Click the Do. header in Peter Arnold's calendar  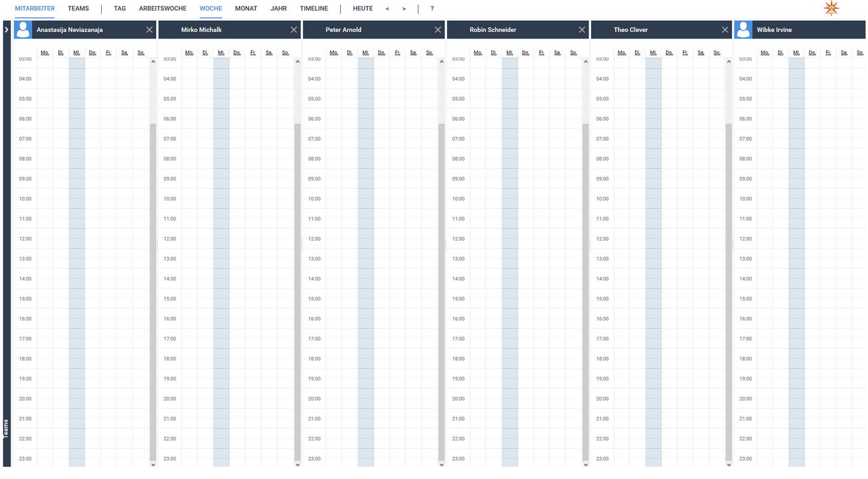tap(382, 53)
